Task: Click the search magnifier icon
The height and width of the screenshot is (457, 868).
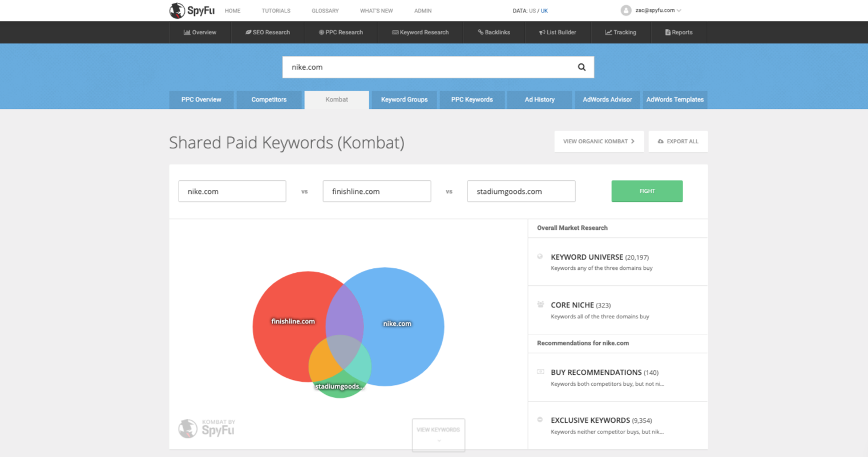Action: coord(582,67)
